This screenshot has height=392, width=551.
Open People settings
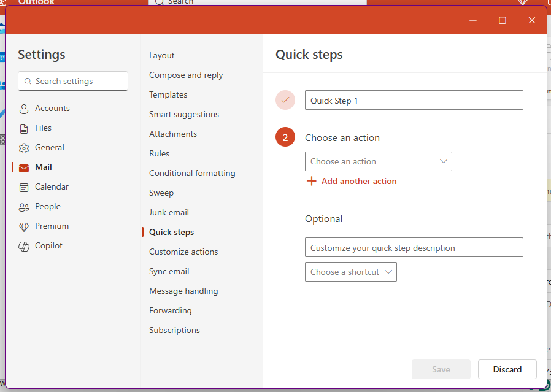(47, 207)
